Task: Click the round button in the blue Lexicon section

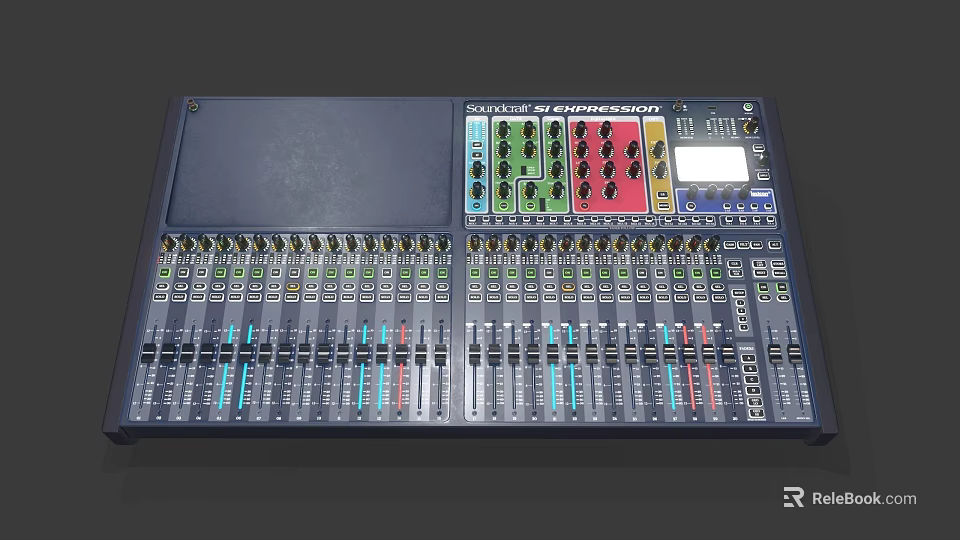Action: click(691, 206)
